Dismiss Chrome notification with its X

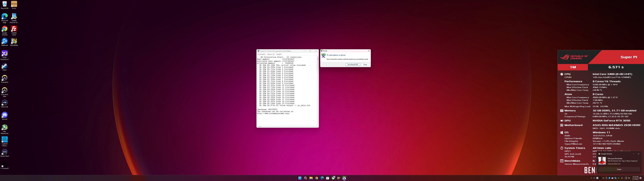click(x=638, y=154)
